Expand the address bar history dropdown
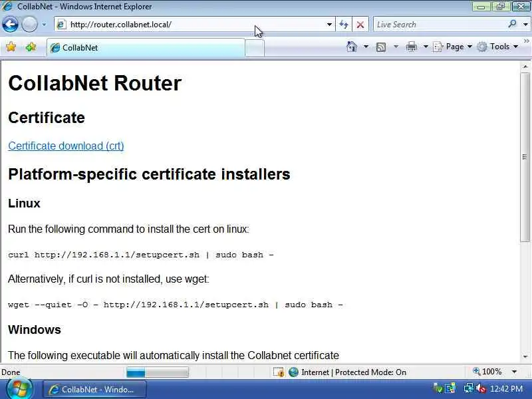The image size is (532, 399). [329, 25]
